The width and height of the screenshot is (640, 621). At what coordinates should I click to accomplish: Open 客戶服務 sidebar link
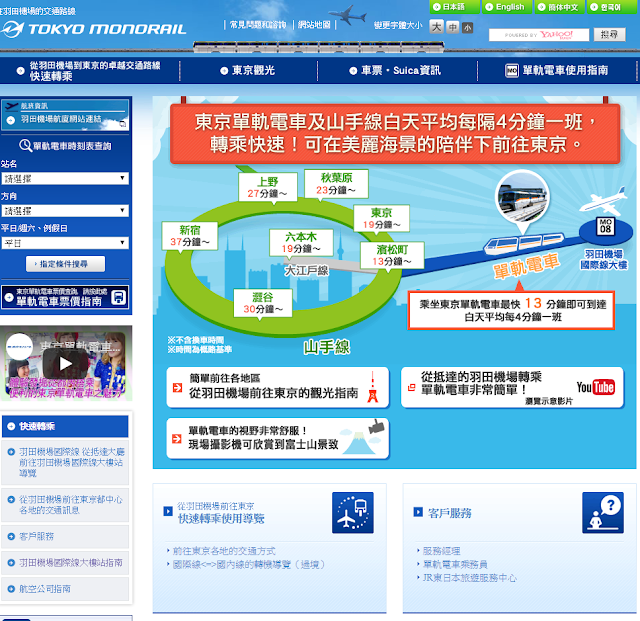click(65, 536)
